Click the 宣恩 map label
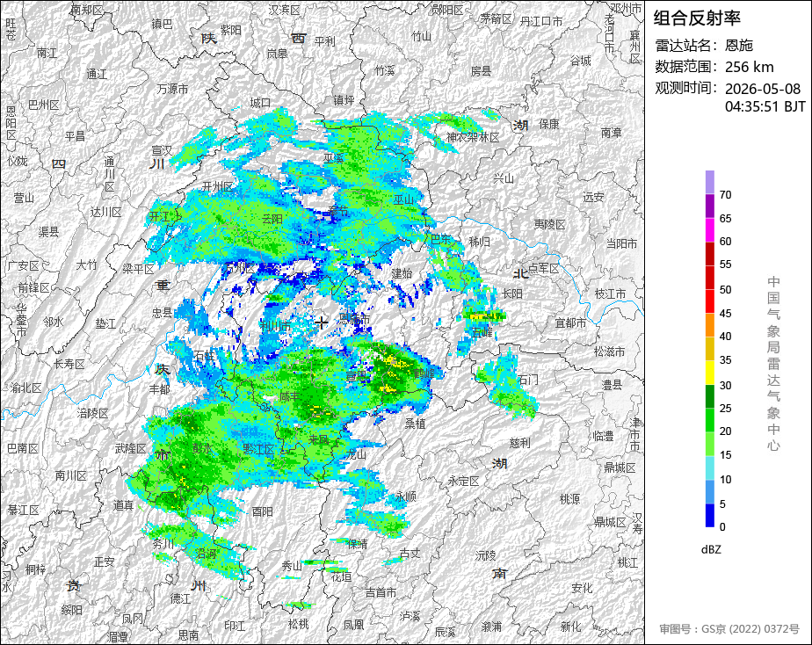Image resolution: width=812 pixels, height=645 pixels. [x=356, y=375]
